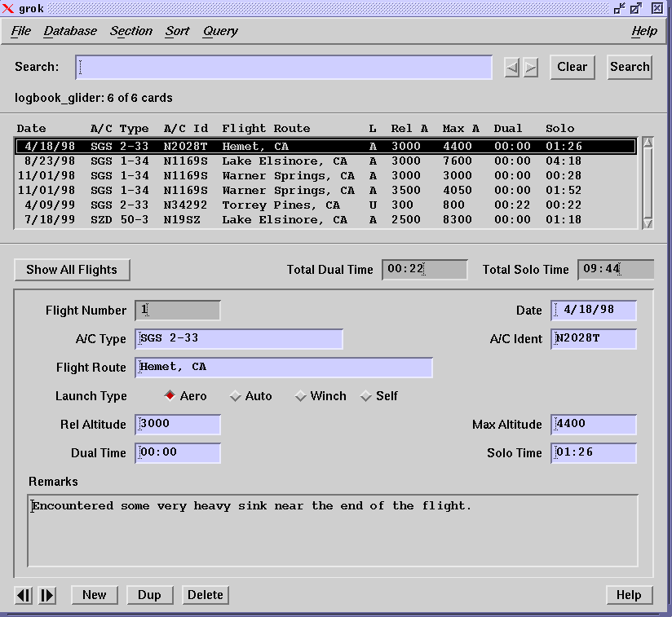The height and width of the screenshot is (617, 672).
Task: Select the Auto launch type
Action: pyautogui.click(x=250, y=396)
